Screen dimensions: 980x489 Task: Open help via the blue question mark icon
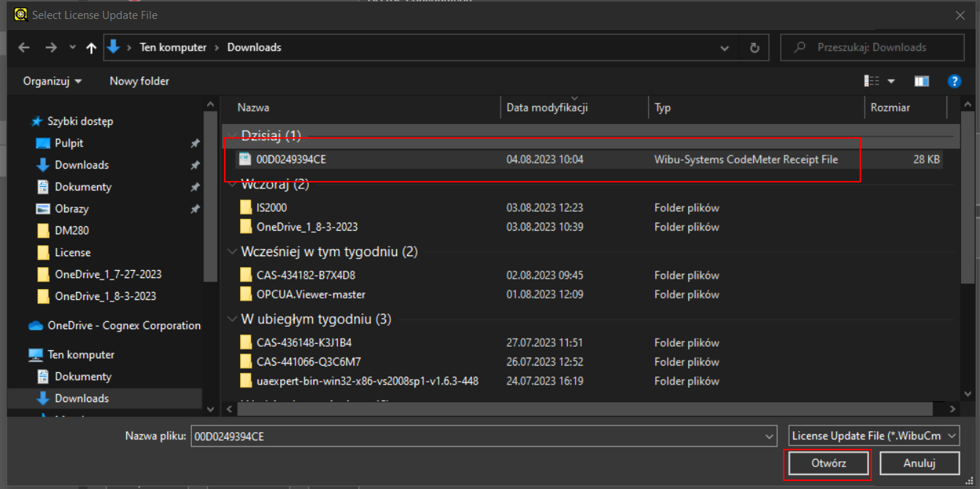(x=954, y=81)
